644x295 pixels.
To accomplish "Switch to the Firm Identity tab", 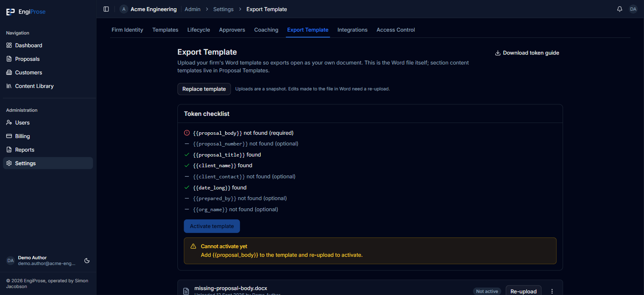I will point(127,30).
